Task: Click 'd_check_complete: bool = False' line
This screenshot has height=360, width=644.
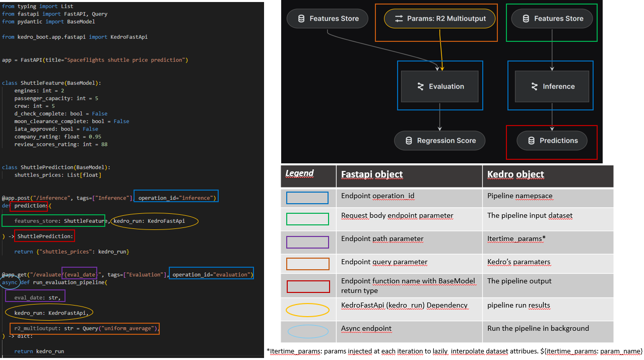Action: point(60,113)
